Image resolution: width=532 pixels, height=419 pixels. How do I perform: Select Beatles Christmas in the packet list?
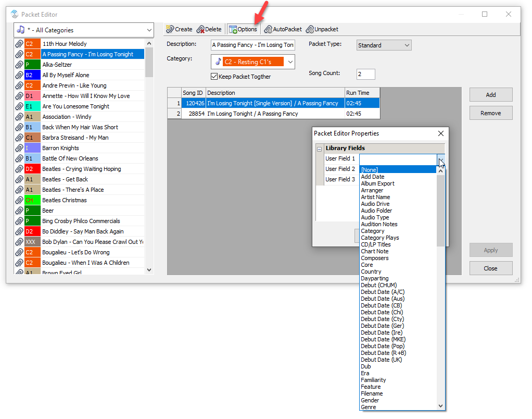[65, 200]
